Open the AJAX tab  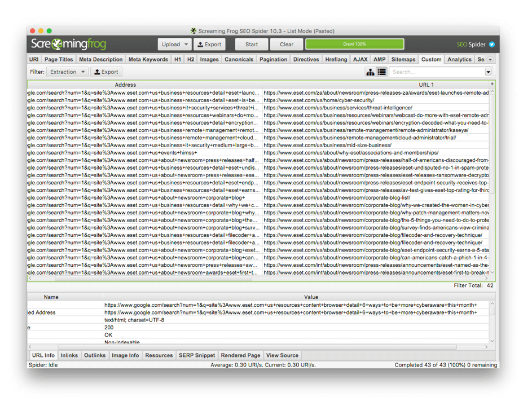pyautogui.click(x=360, y=59)
